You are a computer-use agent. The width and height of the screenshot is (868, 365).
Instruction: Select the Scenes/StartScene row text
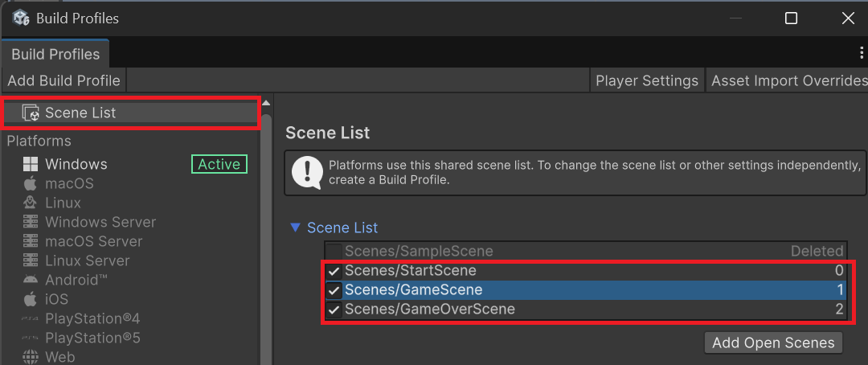coord(410,271)
